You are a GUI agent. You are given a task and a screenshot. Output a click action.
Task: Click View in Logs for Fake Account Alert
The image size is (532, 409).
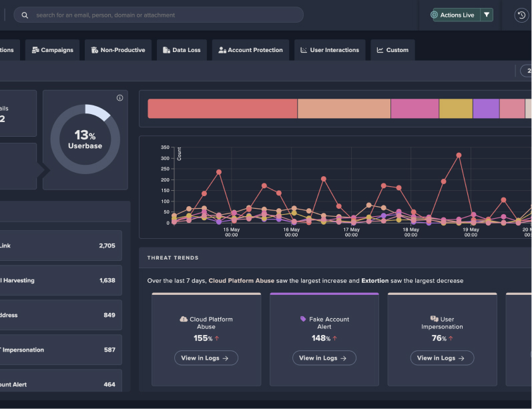click(324, 358)
